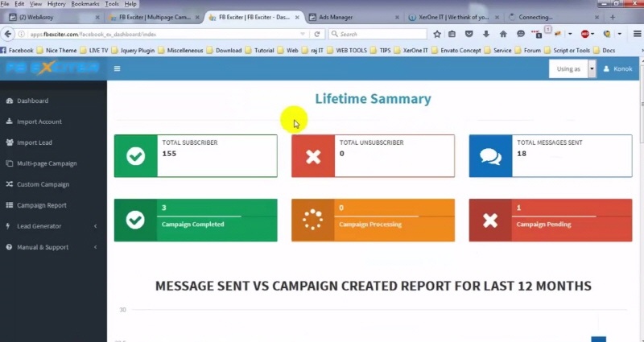Click the Campaign Pending label
Screen dimensions: 644x342
(x=543, y=225)
